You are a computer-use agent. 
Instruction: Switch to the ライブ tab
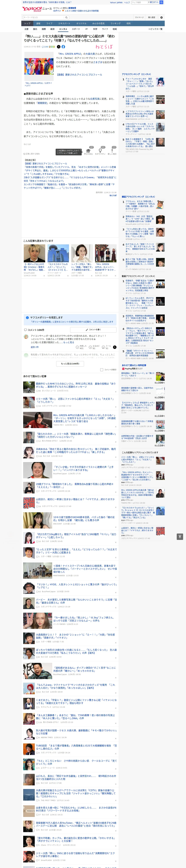pos(49,24)
